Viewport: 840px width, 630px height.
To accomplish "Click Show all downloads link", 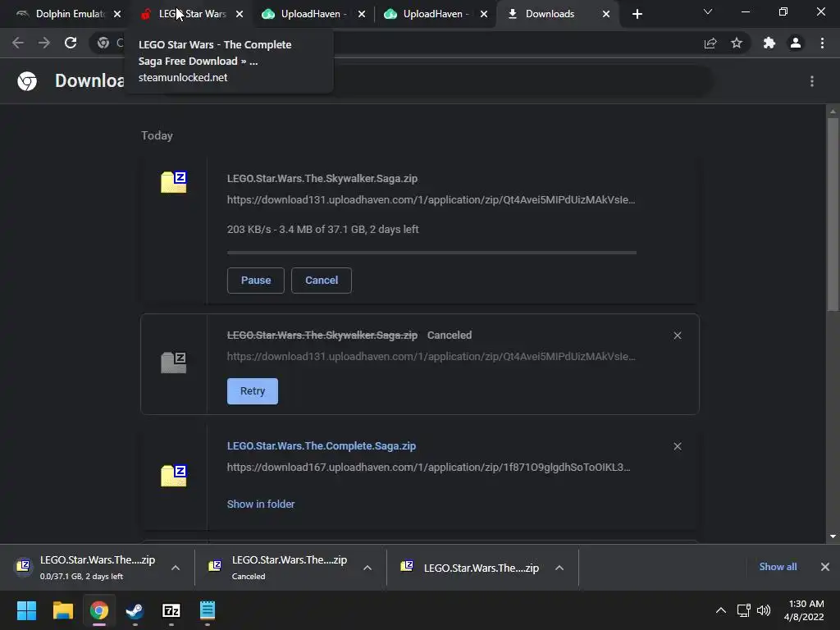I will click(778, 567).
